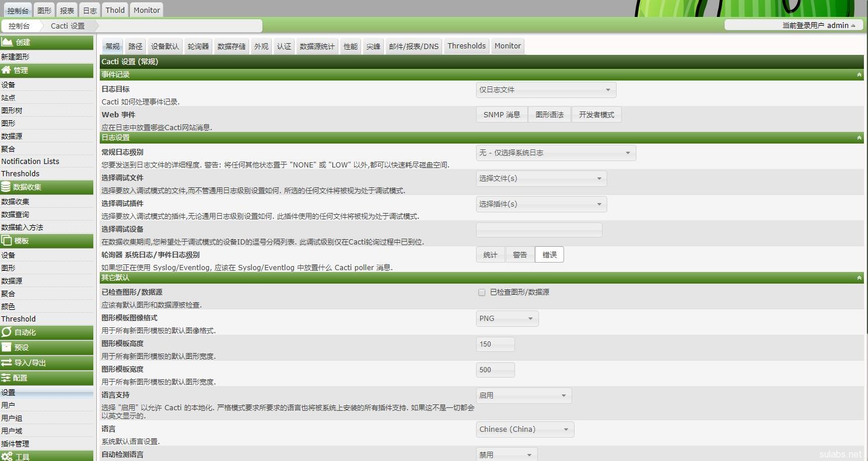Toggle the 统计 poller log level

(x=491, y=255)
